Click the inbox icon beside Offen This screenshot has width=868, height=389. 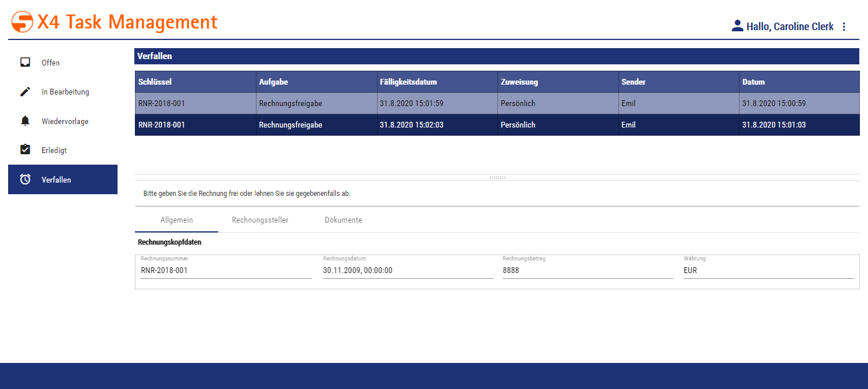(x=25, y=63)
